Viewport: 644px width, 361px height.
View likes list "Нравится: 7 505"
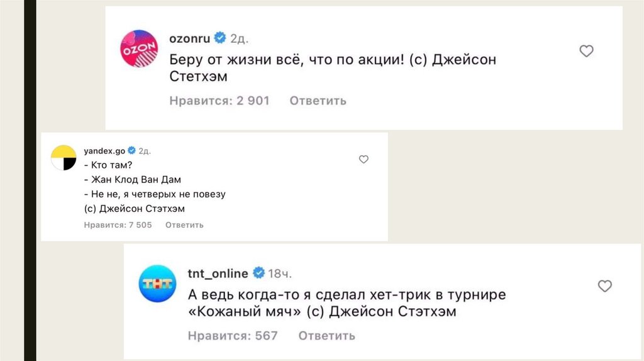coord(118,225)
